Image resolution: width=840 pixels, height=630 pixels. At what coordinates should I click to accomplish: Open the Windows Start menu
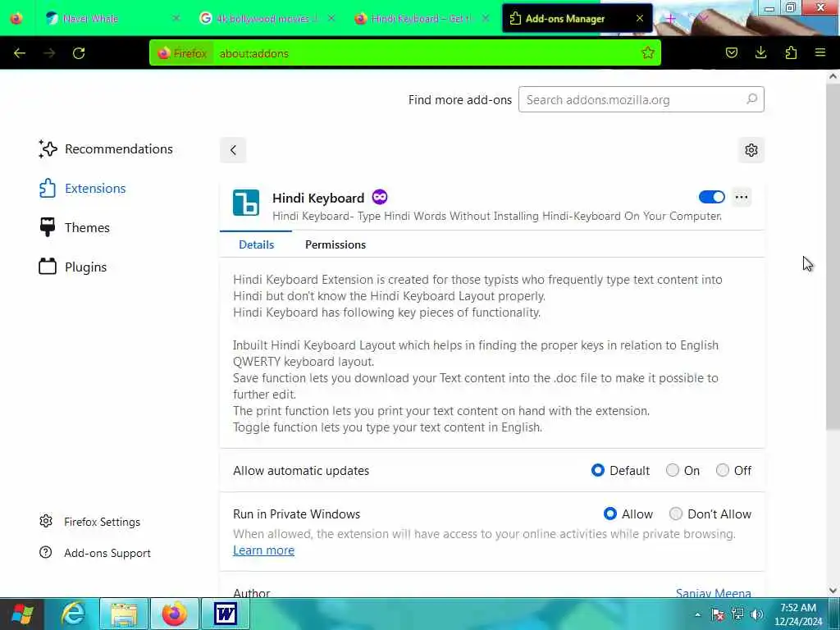tap(22, 614)
